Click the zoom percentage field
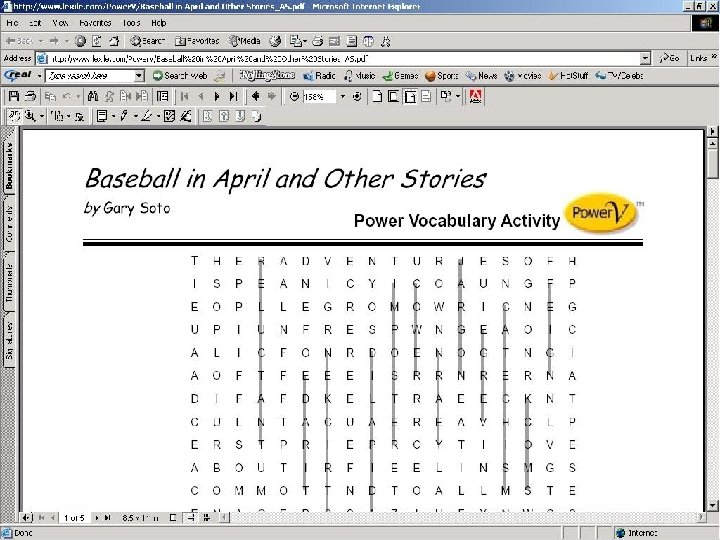Screen dimensions: 720x540 (319, 96)
